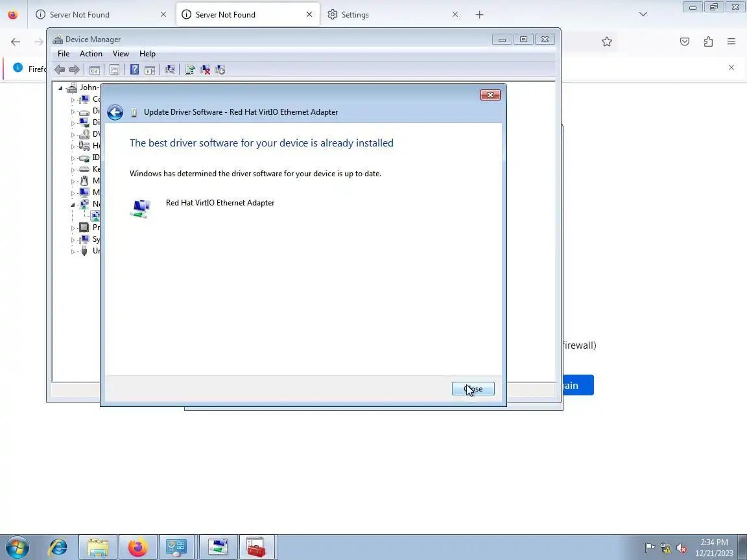This screenshot has height=560, width=747.
Task: Select the keyboard icon in the device tree
Action: [84, 169]
